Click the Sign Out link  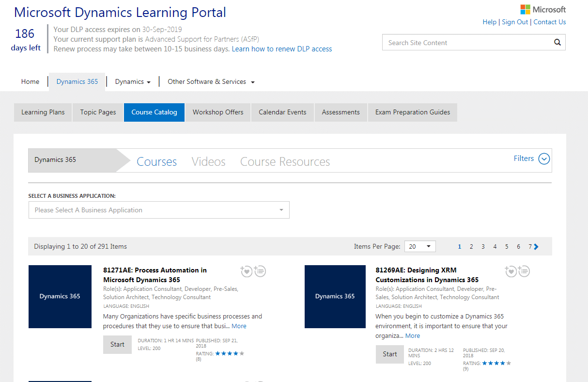[x=515, y=22]
